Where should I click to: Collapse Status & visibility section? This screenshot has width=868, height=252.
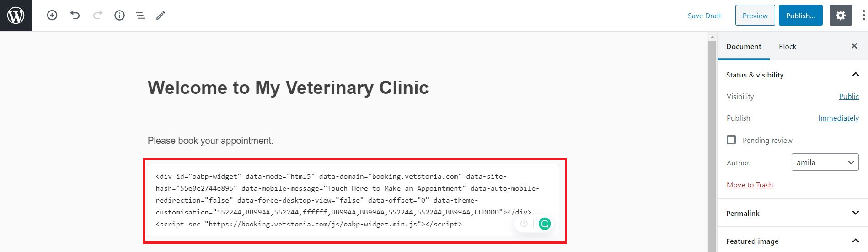[x=855, y=74]
